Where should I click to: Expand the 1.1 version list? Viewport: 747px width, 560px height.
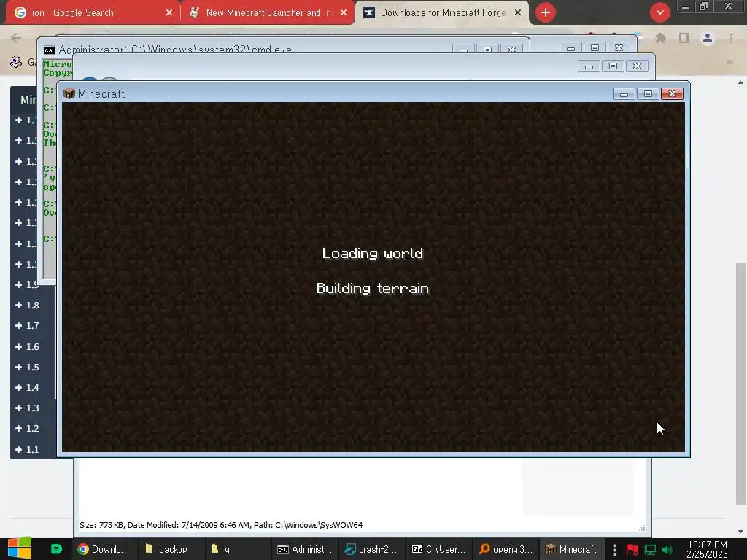coord(27,449)
